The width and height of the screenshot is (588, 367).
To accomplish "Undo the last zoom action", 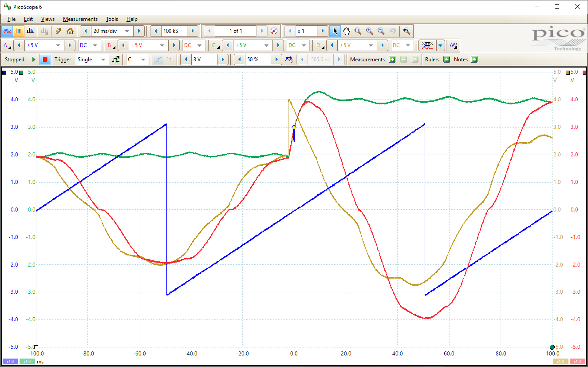I will coord(392,31).
